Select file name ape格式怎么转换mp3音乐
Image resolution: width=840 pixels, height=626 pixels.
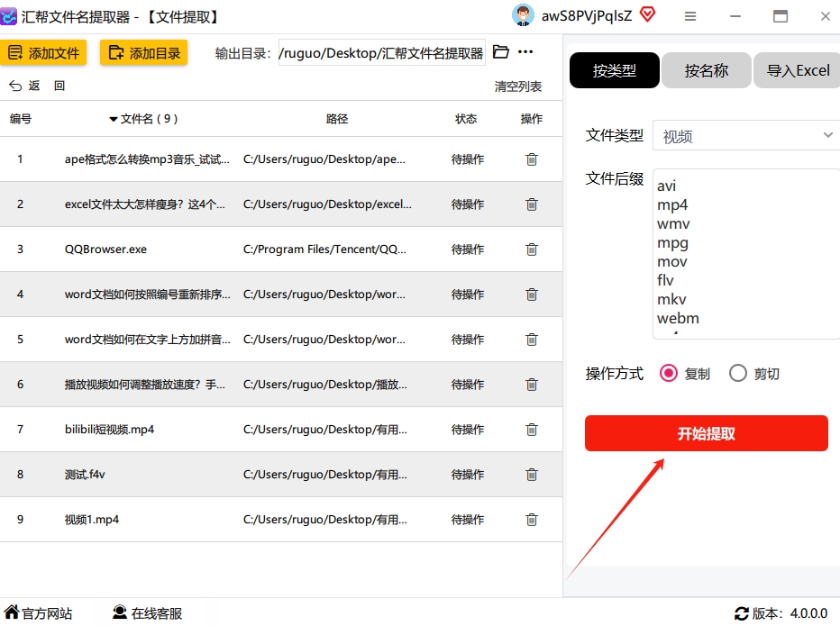[x=147, y=159]
